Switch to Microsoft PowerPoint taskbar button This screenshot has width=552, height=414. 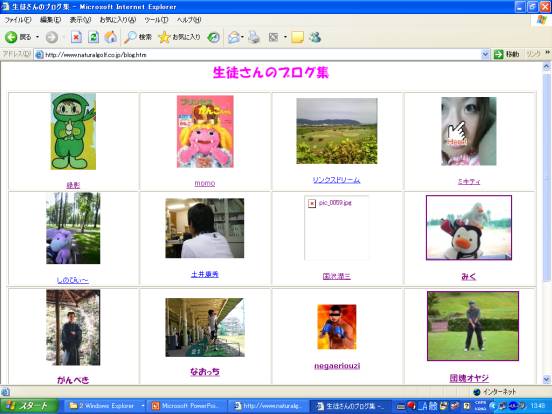tap(187, 406)
